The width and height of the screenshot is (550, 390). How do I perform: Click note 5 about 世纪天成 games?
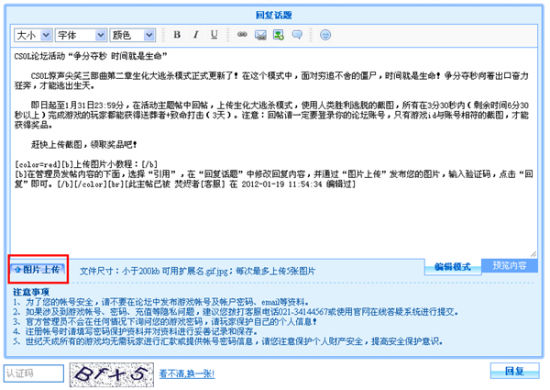(228, 341)
